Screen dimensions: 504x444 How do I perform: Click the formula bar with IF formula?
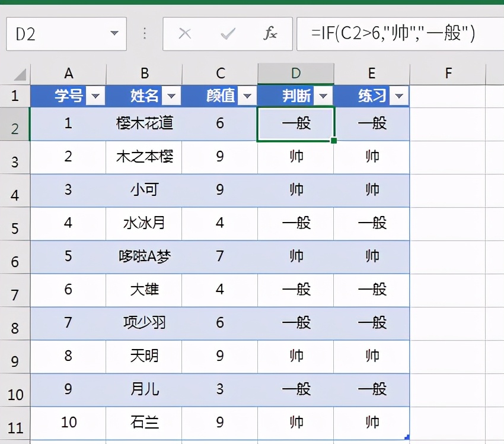(x=400, y=34)
